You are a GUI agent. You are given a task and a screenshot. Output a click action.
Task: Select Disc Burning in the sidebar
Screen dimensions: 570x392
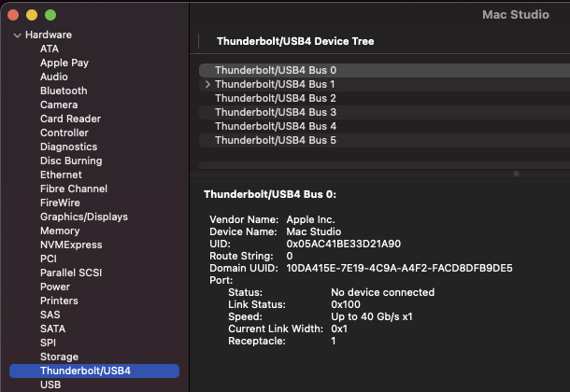(x=71, y=161)
